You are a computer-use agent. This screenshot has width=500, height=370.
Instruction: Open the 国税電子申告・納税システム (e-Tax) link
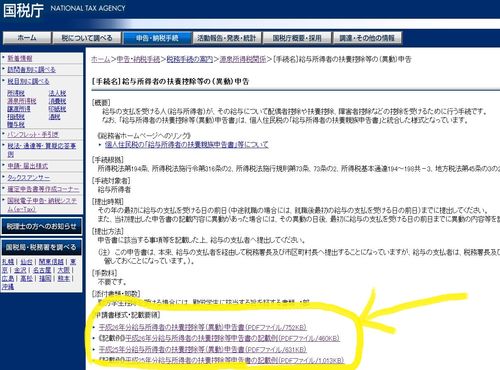[42, 205]
